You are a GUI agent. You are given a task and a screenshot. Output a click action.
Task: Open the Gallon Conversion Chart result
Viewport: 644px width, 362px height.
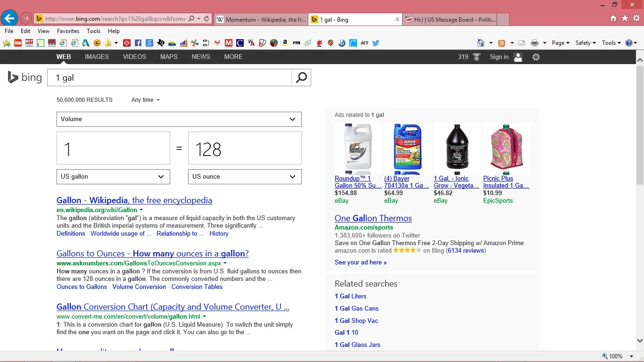[x=173, y=307]
